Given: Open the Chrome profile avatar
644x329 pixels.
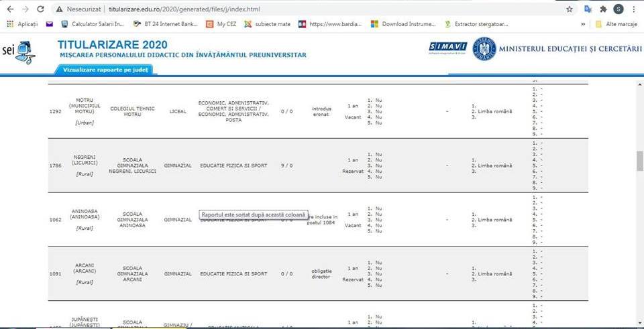Looking at the screenshot, I should tap(618, 9).
